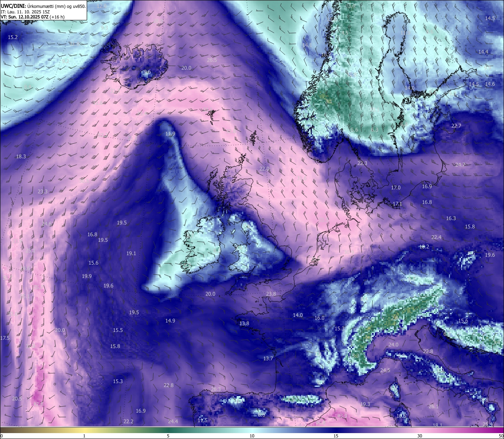Click the 22.3 value over northern Denmark

pyautogui.click(x=362, y=163)
